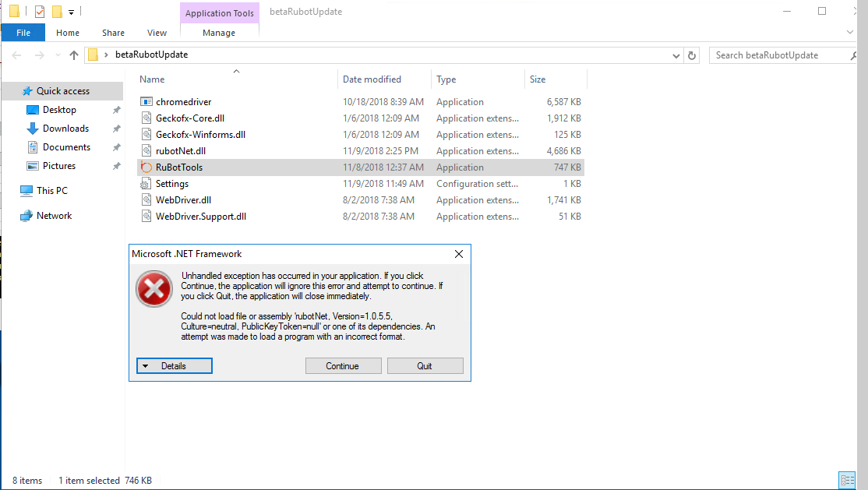
Task: Open the File menu
Action: pyautogui.click(x=23, y=33)
